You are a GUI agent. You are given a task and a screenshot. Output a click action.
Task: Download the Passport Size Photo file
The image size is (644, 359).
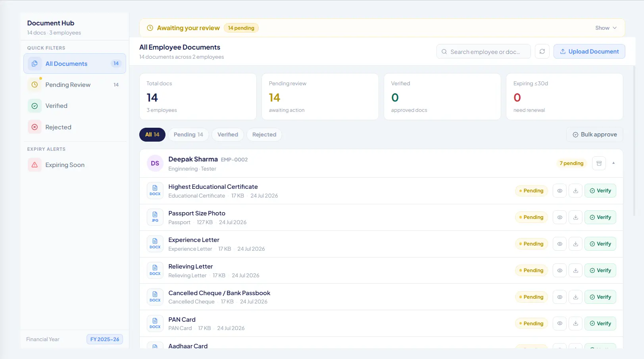coord(575,217)
